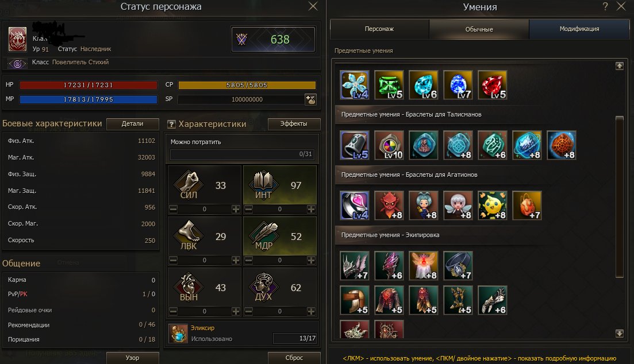This screenshot has width=634, height=364.
Task: Click the yellow chick agathion +8 icon
Action: pyautogui.click(x=493, y=205)
